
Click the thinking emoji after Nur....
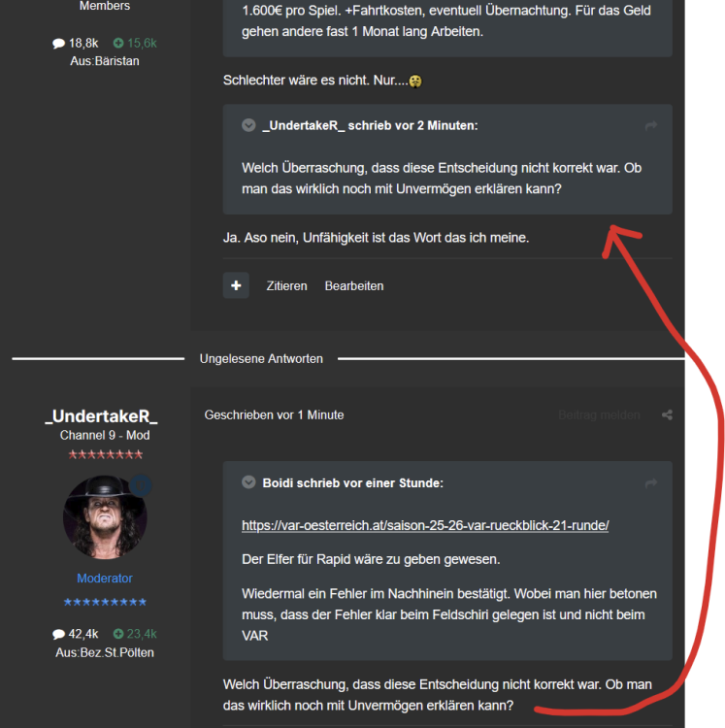pos(415,82)
